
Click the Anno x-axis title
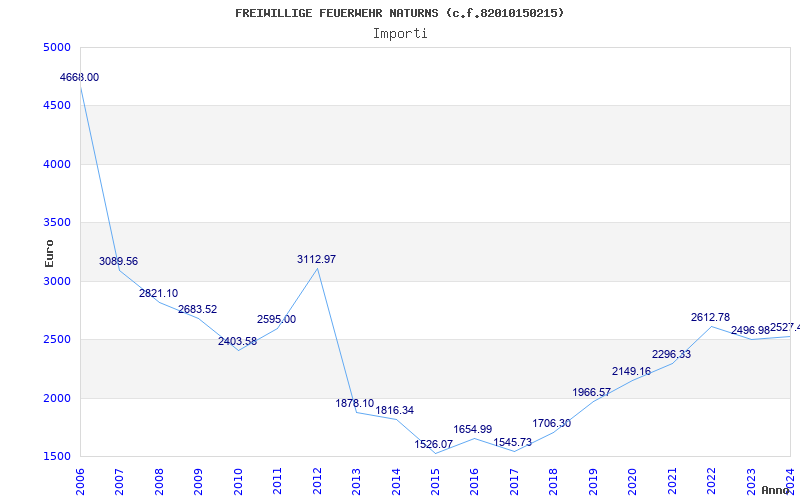778,490
